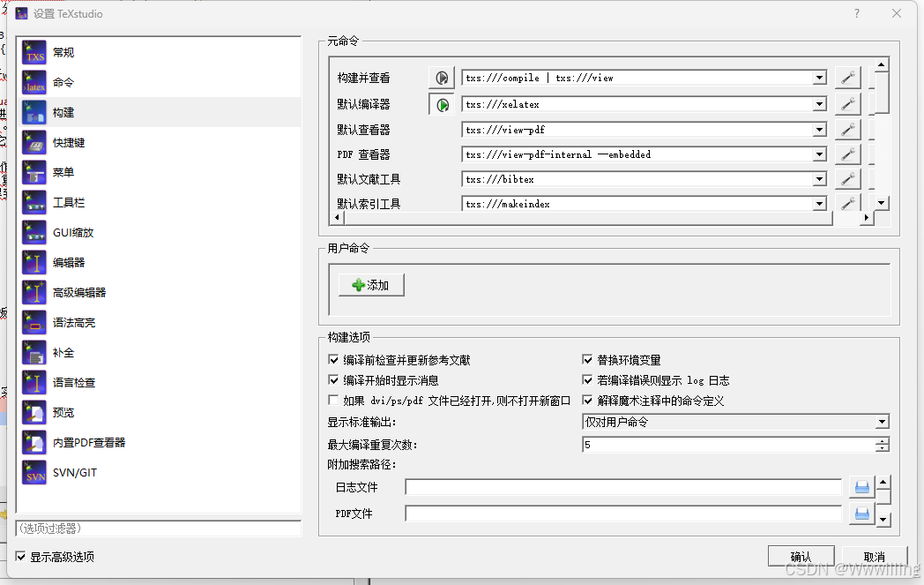Click the green run icon beside 默认编译器

click(442, 105)
